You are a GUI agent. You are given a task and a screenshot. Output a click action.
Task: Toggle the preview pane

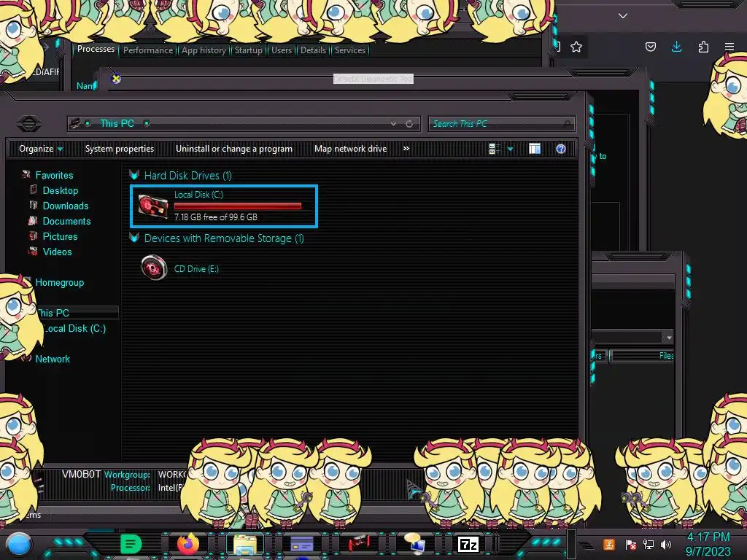(535, 149)
